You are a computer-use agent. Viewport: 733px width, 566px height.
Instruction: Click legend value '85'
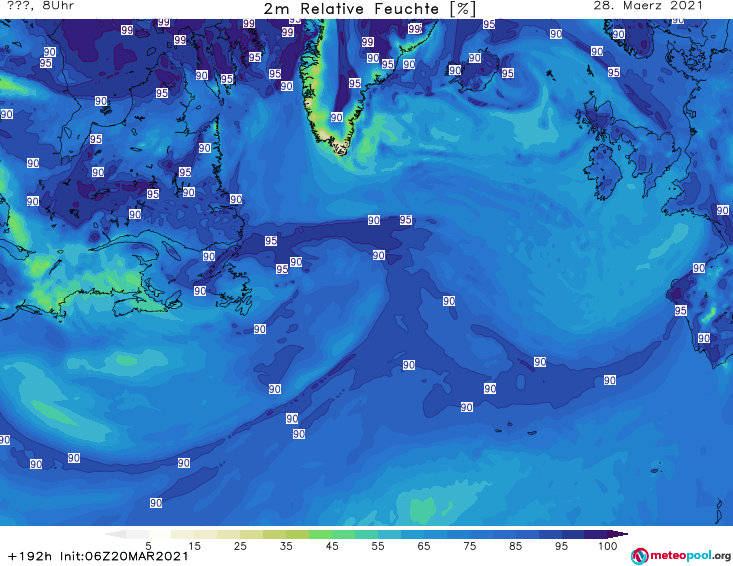pyautogui.click(x=515, y=546)
